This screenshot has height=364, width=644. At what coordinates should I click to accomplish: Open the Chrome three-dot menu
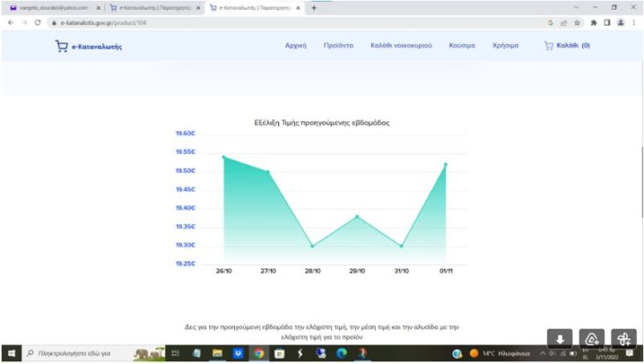click(x=633, y=22)
